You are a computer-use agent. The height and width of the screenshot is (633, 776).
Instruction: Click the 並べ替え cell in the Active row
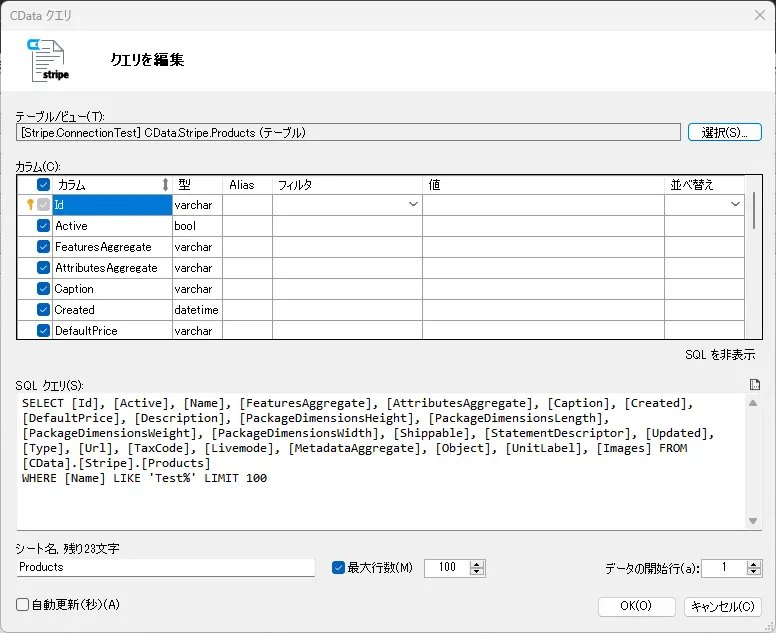(704, 226)
